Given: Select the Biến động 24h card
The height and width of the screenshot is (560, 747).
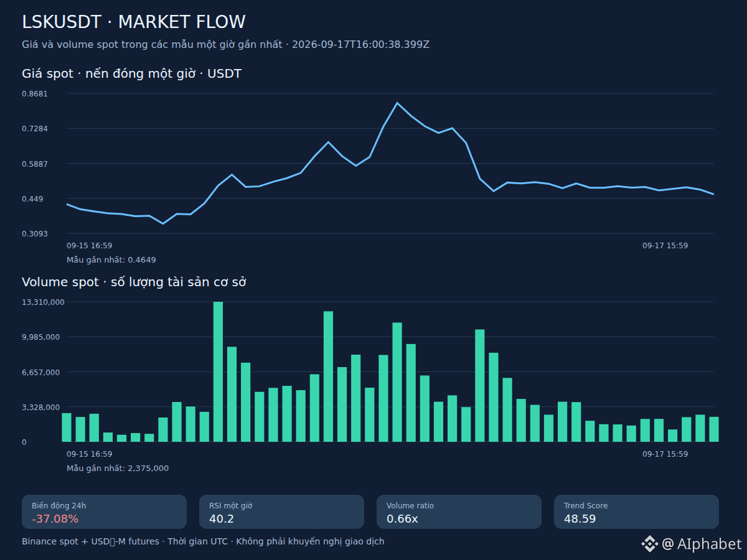Looking at the screenshot, I should coord(104,512).
